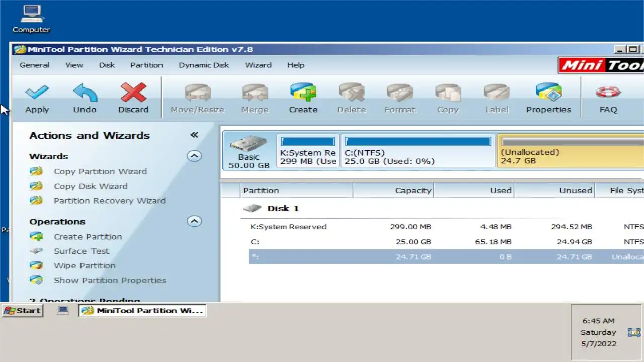The width and height of the screenshot is (644, 362).
Task: Click the Create partition toolbar icon
Action: [303, 93]
